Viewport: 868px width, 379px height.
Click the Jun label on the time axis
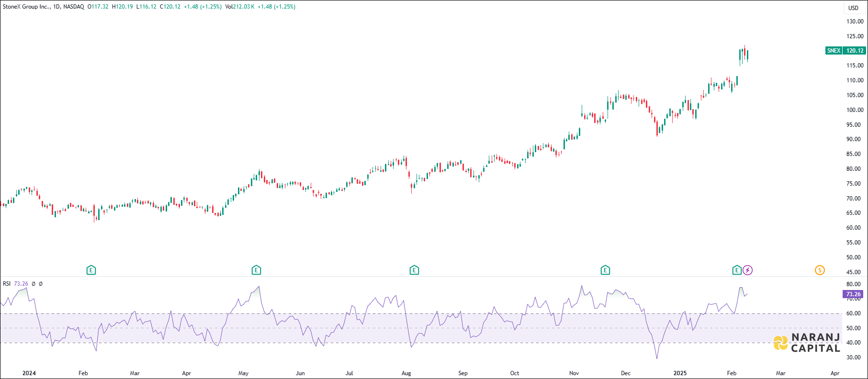point(300,373)
